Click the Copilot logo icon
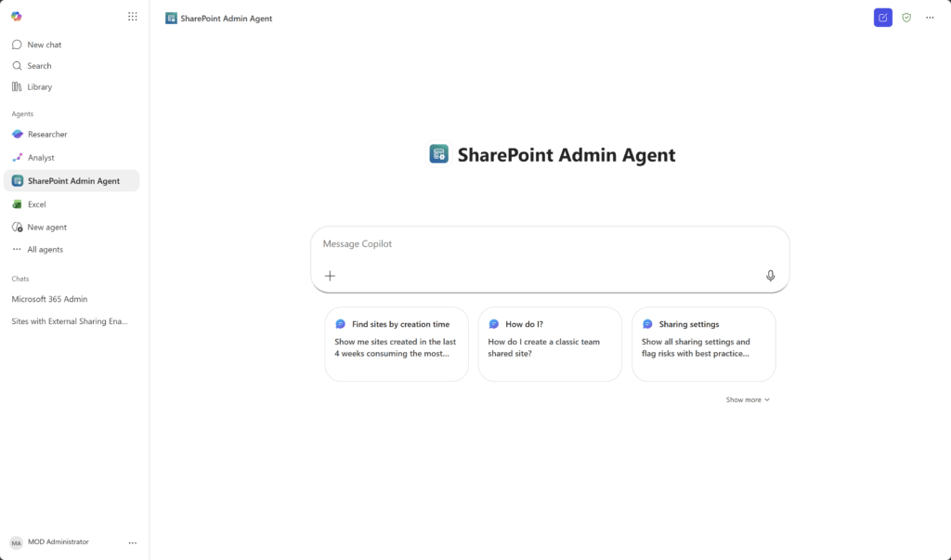Viewport: 951px width, 560px height. coord(17,17)
